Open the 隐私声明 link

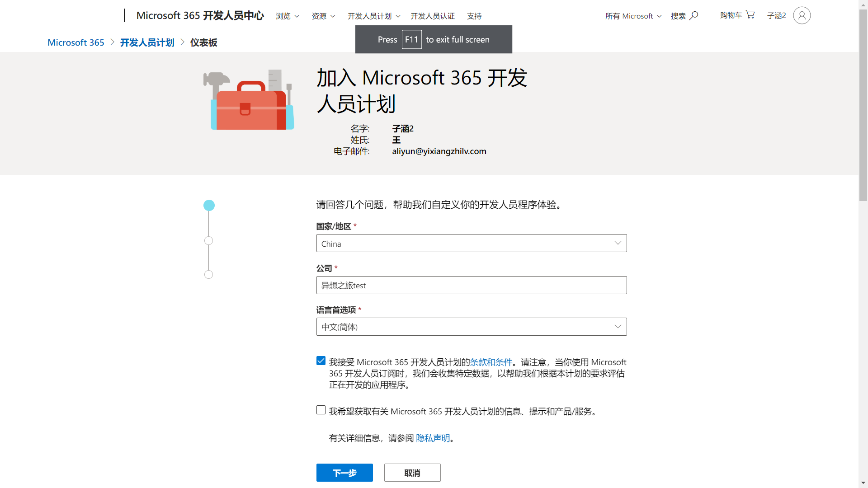[x=433, y=438]
